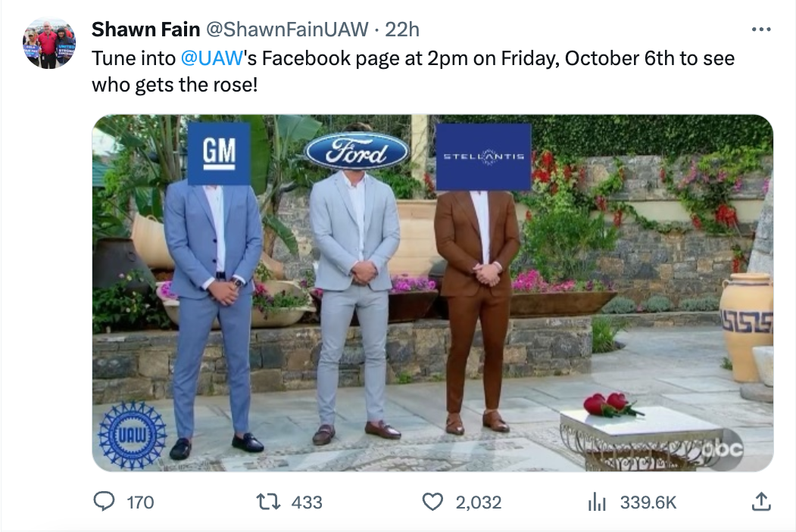Click the 433 retweet count

pyautogui.click(x=307, y=502)
